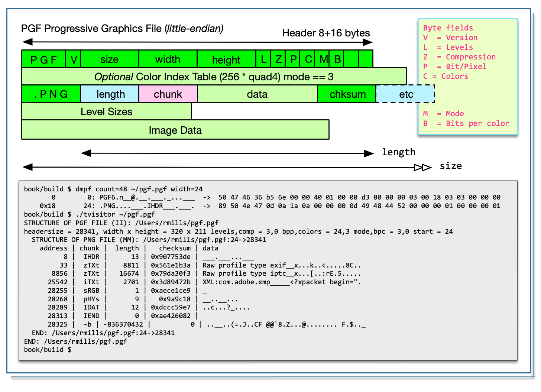Viewport: 541px width, 392px height.
Task: Click the IHDR chunk row in terminal
Action: pyautogui.click(x=91, y=257)
